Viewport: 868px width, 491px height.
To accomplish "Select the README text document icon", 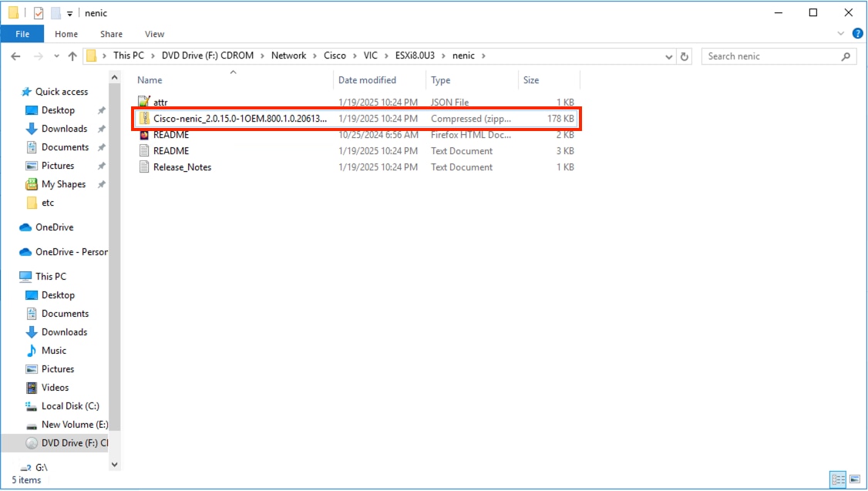I will (144, 150).
